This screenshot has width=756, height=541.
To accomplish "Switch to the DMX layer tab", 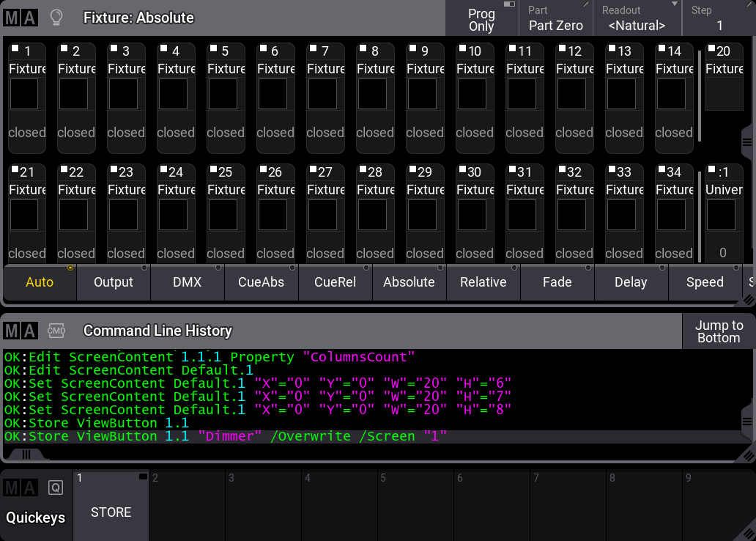I will pyautogui.click(x=188, y=282).
